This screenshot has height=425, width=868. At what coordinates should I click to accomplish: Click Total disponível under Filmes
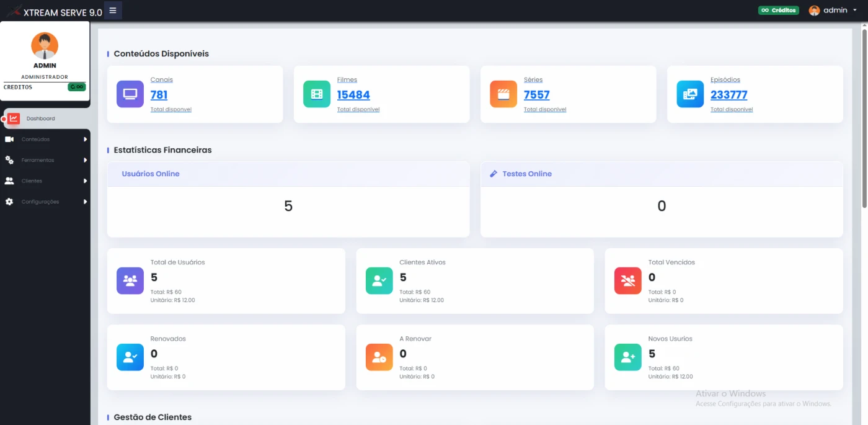358,109
